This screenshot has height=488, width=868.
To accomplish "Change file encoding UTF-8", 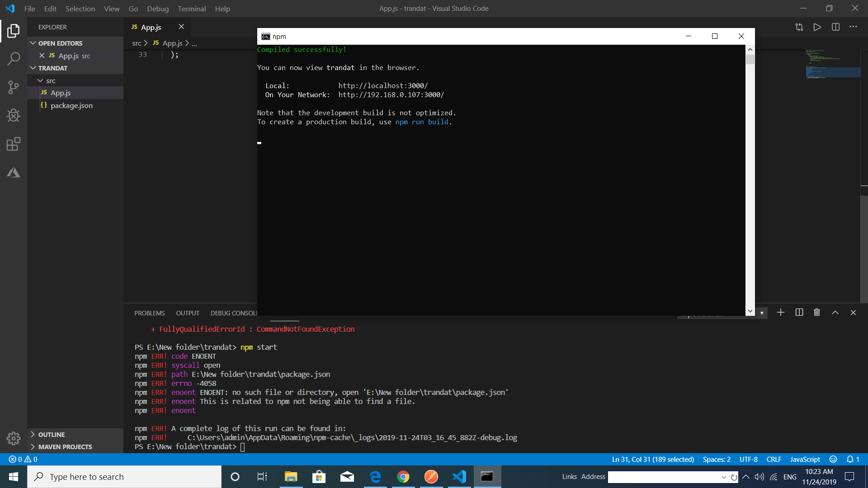I will click(x=749, y=459).
